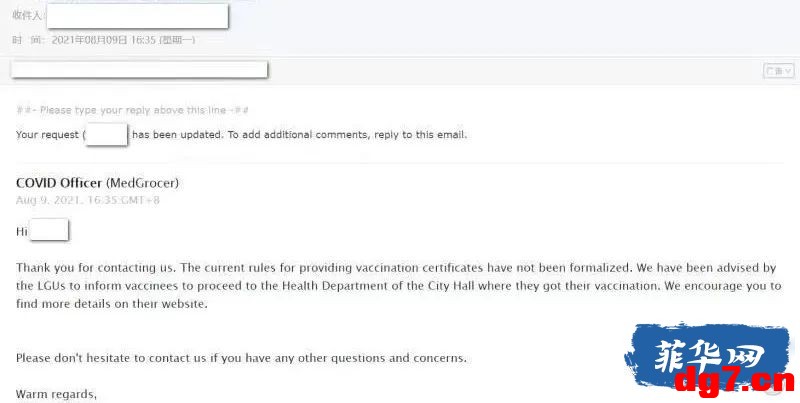800x403 pixels.
Task: Select the 收件人 recipient label
Action: pos(27,15)
